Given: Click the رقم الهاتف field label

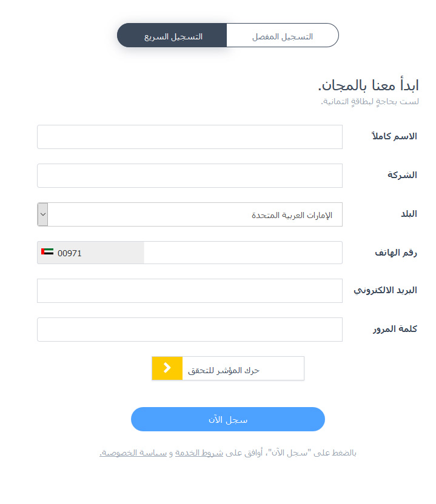Looking at the screenshot, I should click(395, 253).
